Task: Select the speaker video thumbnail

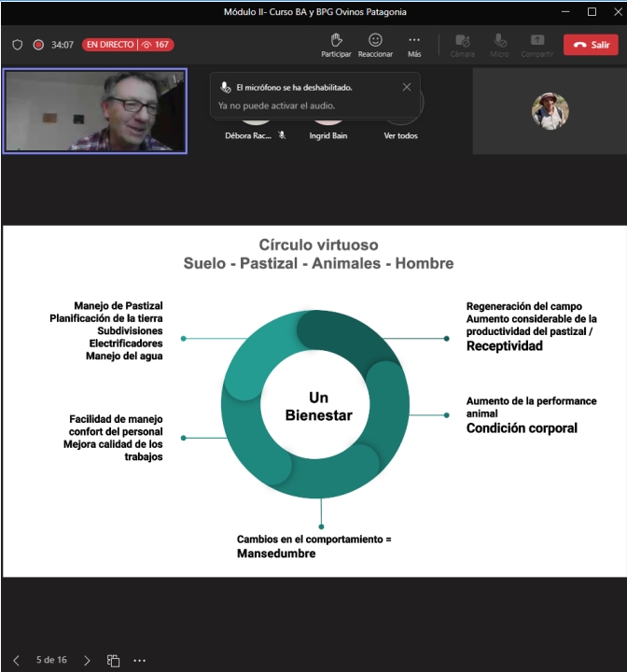Action: point(95,111)
